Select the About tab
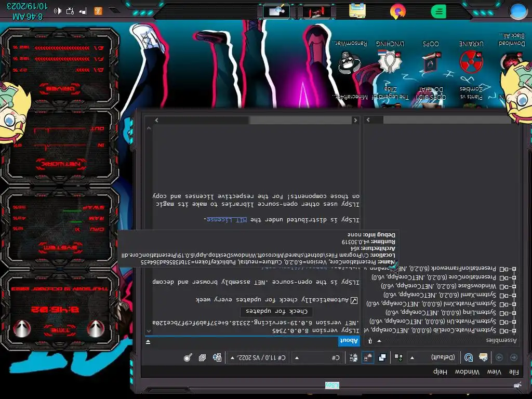 pos(349,341)
